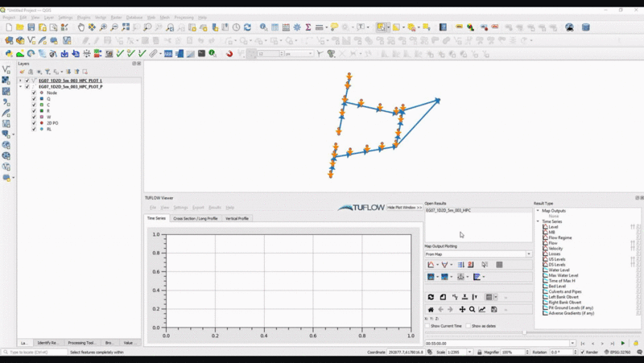Open the Vector menu
The image size is (644, 363).
pos(101,17)
